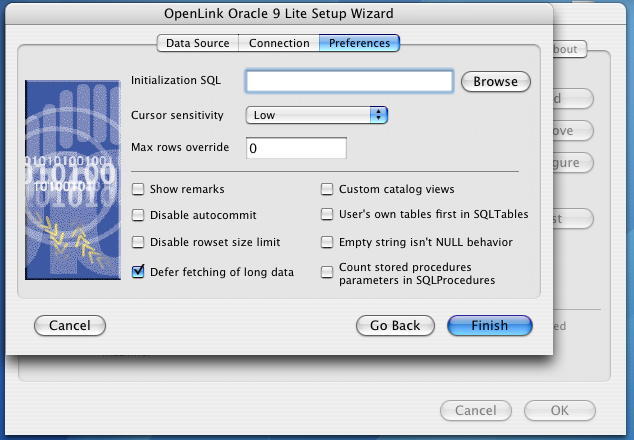Click the Initialization SQL label
This screenshot has height=440, width=634.
(x=176, y=80)
